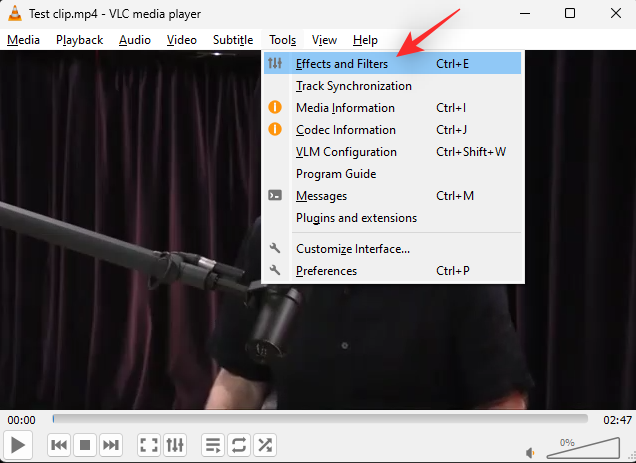636x463 pixels.
Task: Click the Effects and Filters sliders icon
Action: tap(275, 63)
